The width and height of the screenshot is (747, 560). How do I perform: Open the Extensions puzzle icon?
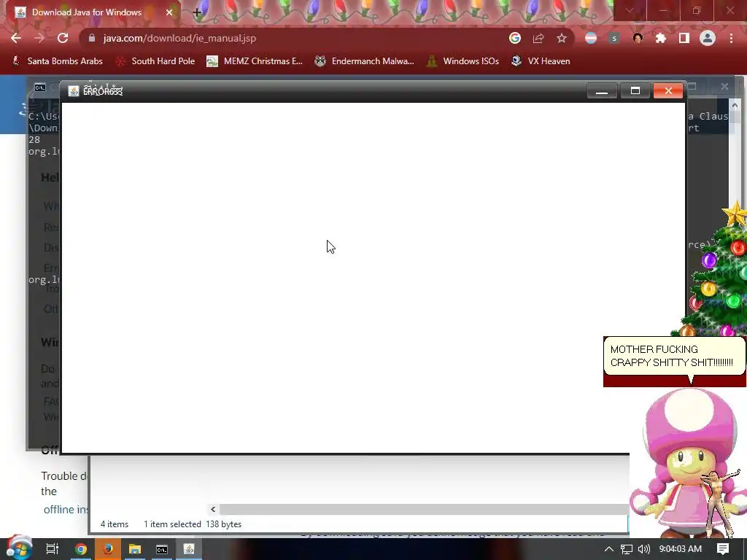coord(661,38)
